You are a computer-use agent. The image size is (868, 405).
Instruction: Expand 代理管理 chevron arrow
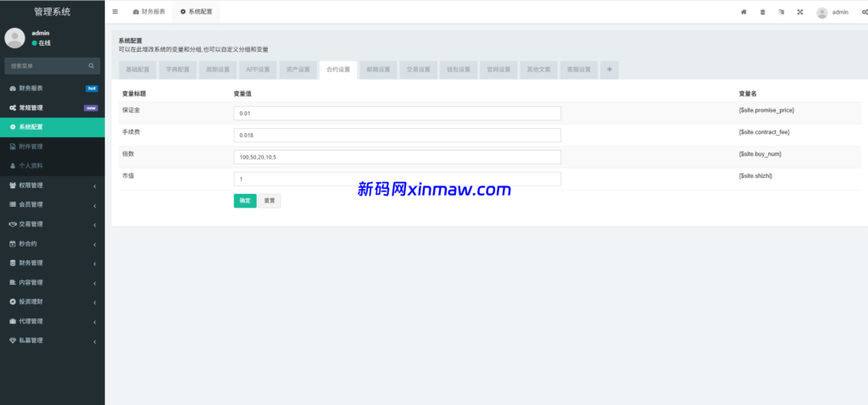coord(95,321)
